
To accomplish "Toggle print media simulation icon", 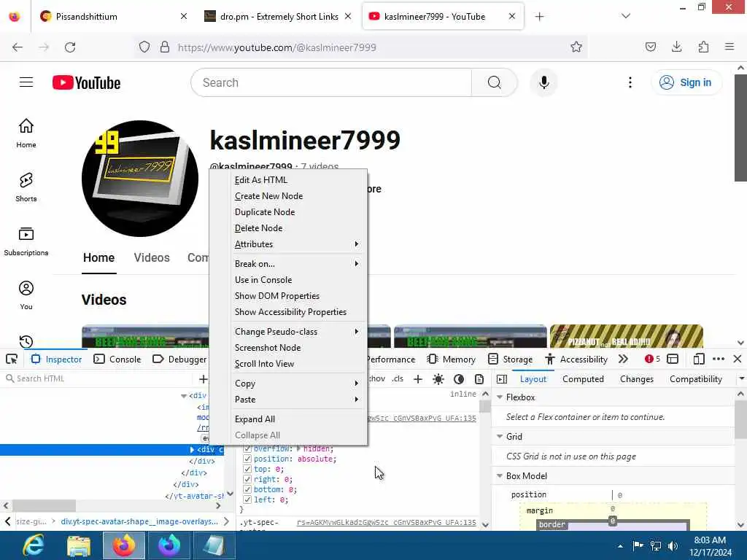I will tap(479, 379).
